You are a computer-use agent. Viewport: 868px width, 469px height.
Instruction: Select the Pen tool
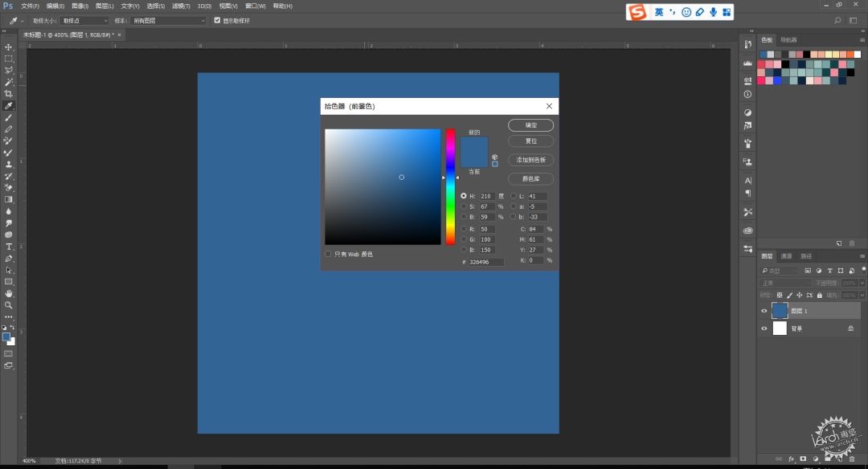8,259
